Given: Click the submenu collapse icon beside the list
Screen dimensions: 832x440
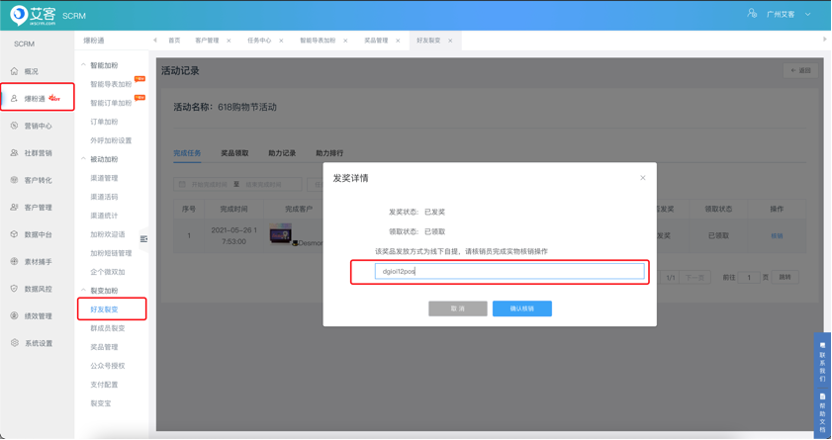Looking at the screenshot, I should pyautogui.click(x=143, y=238).
